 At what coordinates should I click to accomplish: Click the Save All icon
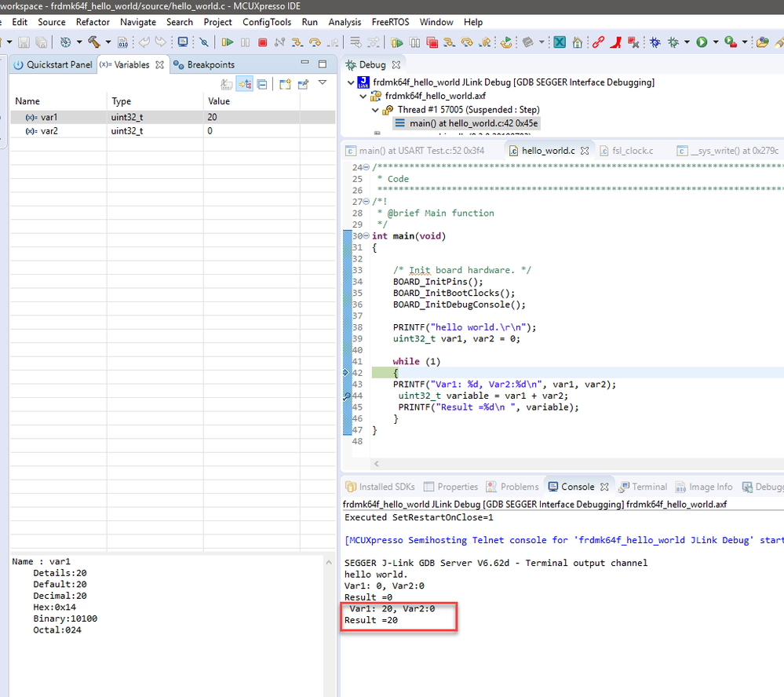pyautogui.click(x=42, y=42)
